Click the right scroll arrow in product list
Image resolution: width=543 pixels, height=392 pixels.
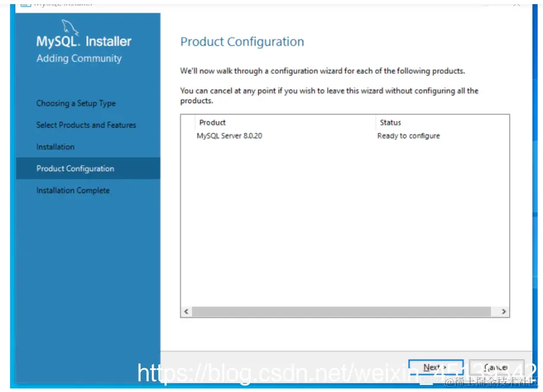[x=503, y=311]
